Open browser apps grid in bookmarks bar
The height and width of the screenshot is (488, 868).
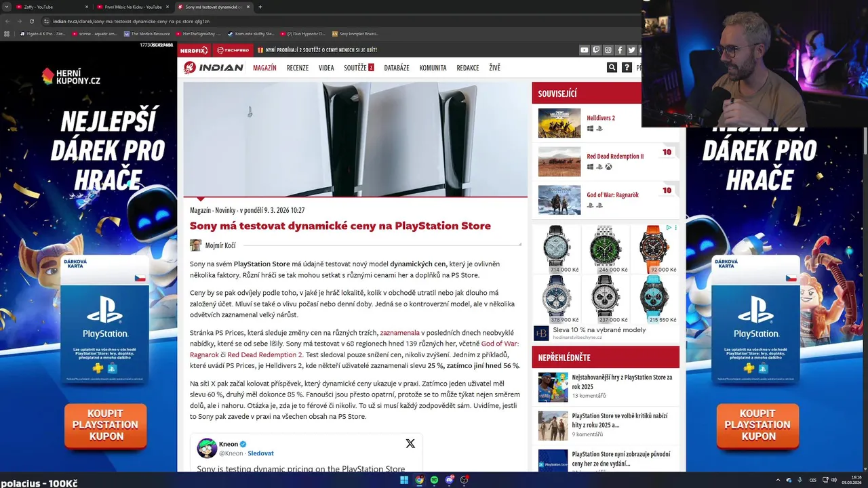[7, 33]
